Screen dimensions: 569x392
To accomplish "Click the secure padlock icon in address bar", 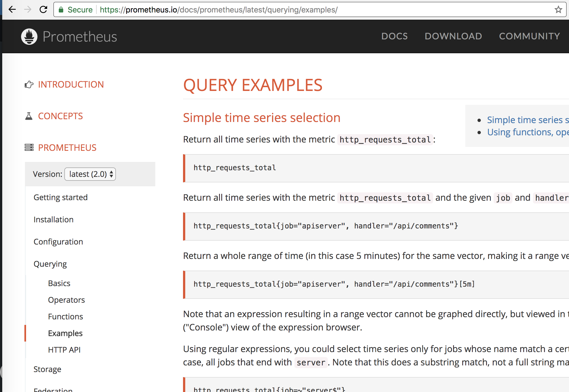I will click(62, 9).
